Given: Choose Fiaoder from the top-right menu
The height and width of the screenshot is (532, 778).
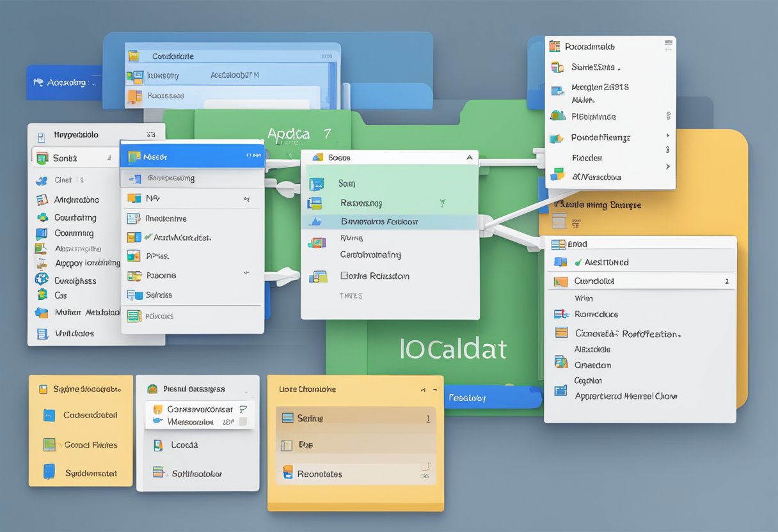Looking at the screenshot, I should coord(587,157).
